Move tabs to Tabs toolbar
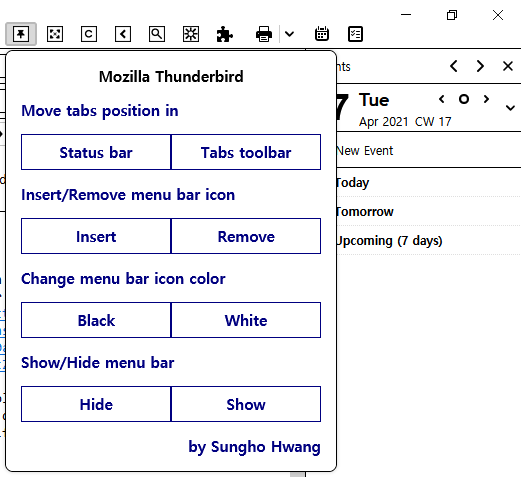This screenshot has height=477, width=521. (x=246, y=152)
